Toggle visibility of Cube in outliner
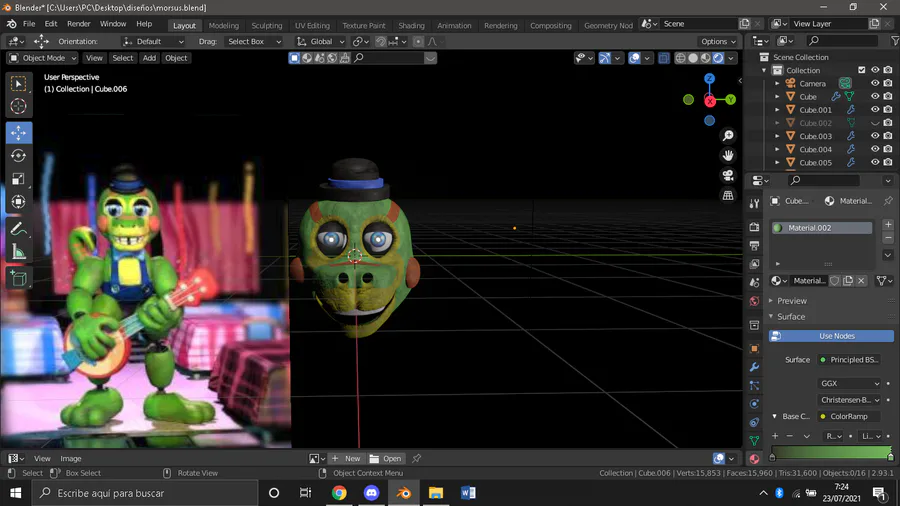The image size is (900, 506). 875,96
